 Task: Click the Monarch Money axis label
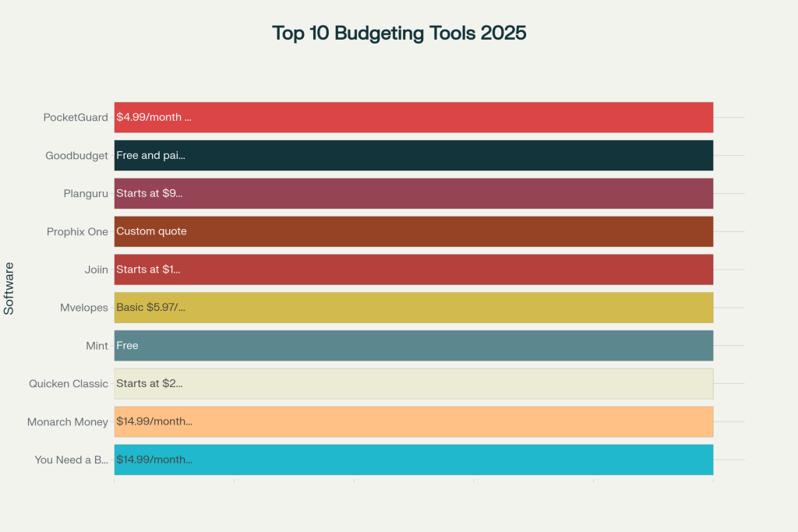click(x=68, y=422)
